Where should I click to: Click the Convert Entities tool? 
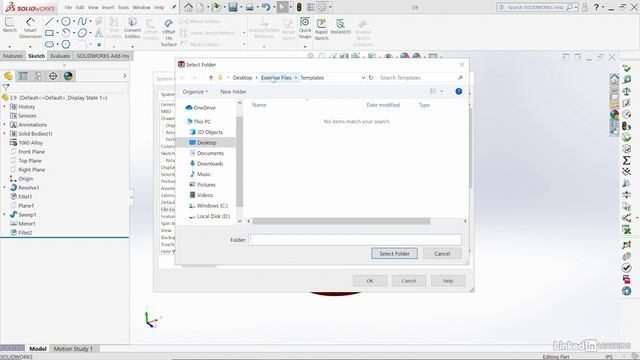click(x=132, y=28)
